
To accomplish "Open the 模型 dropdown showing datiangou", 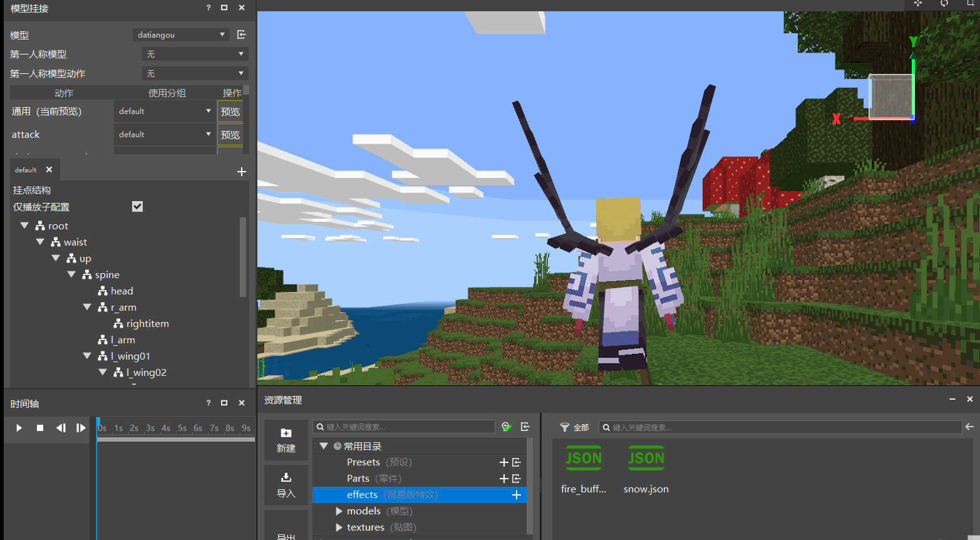I will point(181,34).
